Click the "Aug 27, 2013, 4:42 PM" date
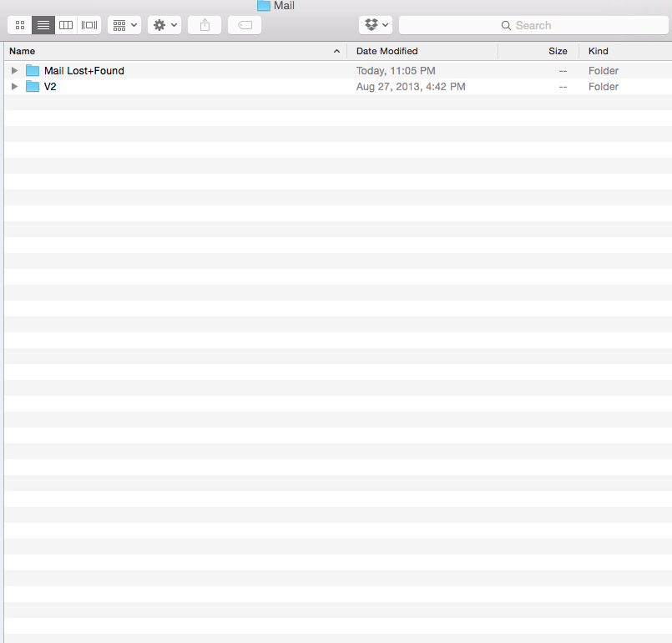Viewport: 672px width, 643px height. coord(411,87)
